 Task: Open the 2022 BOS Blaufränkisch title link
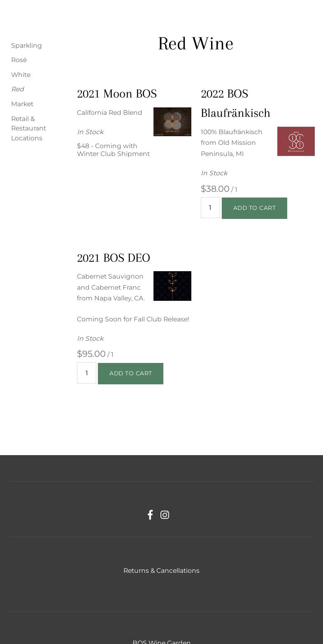(x=235, y=103)
